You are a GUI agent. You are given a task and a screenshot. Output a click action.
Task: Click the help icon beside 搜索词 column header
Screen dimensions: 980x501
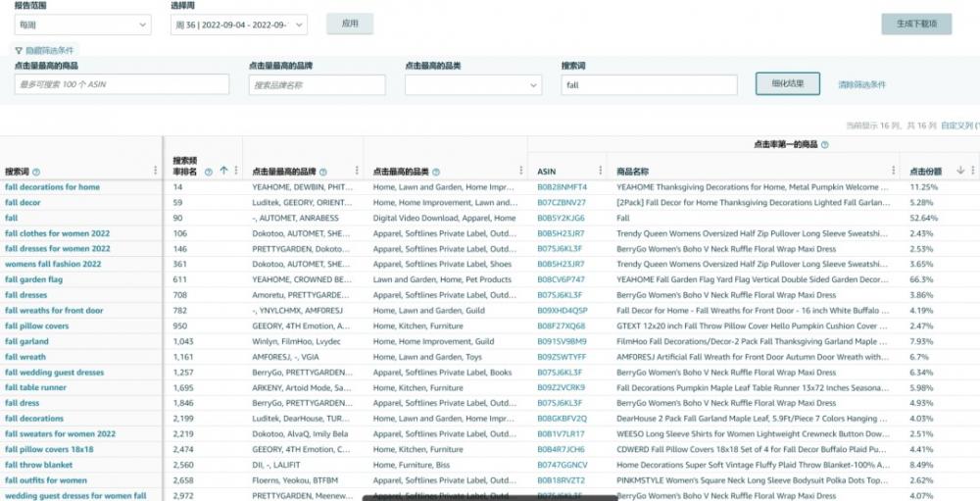36,172
